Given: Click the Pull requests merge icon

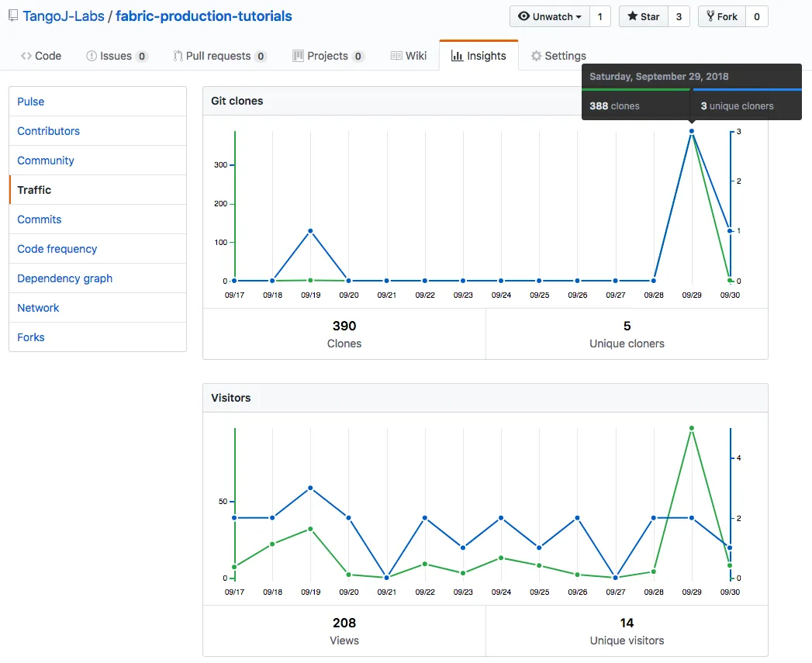Looking at the screenshot, I should (178, 56).
